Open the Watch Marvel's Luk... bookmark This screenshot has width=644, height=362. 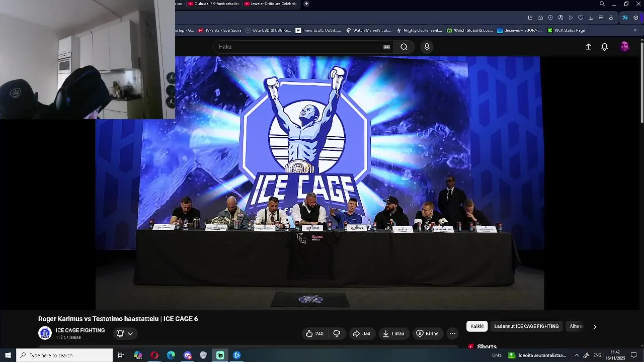click(x=368, y=30)
